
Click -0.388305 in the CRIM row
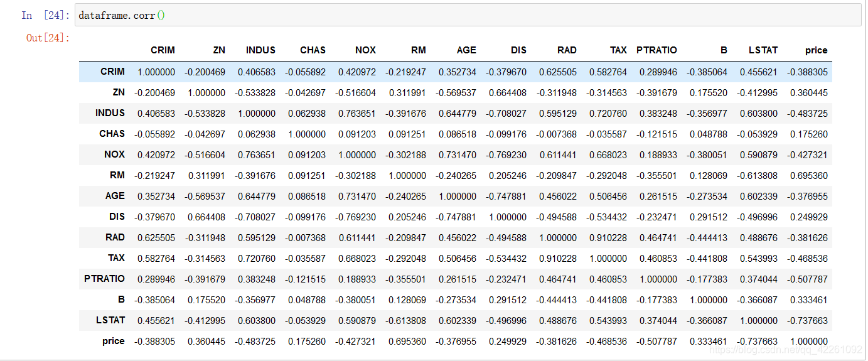tap(807, 72)
